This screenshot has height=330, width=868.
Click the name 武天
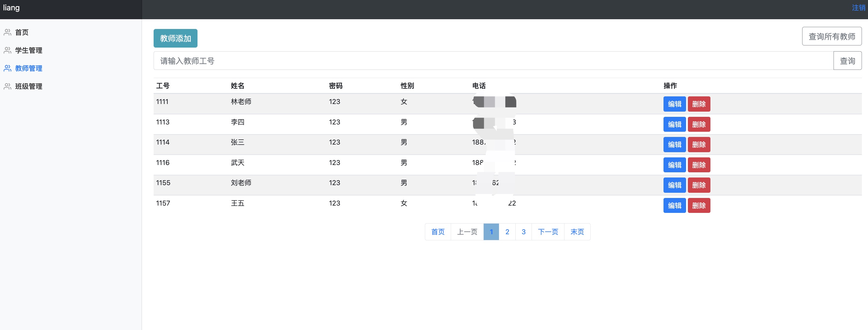[x=237, y=163]
